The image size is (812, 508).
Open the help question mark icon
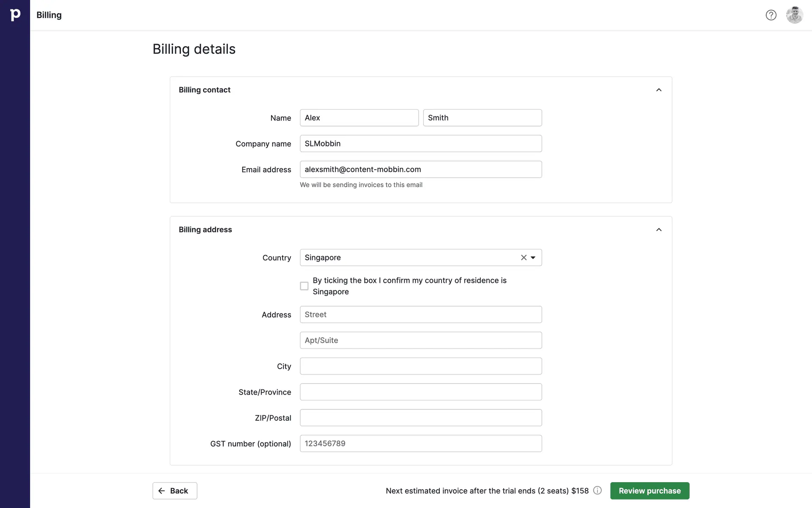pyautogui.click(x=771, y=15)
